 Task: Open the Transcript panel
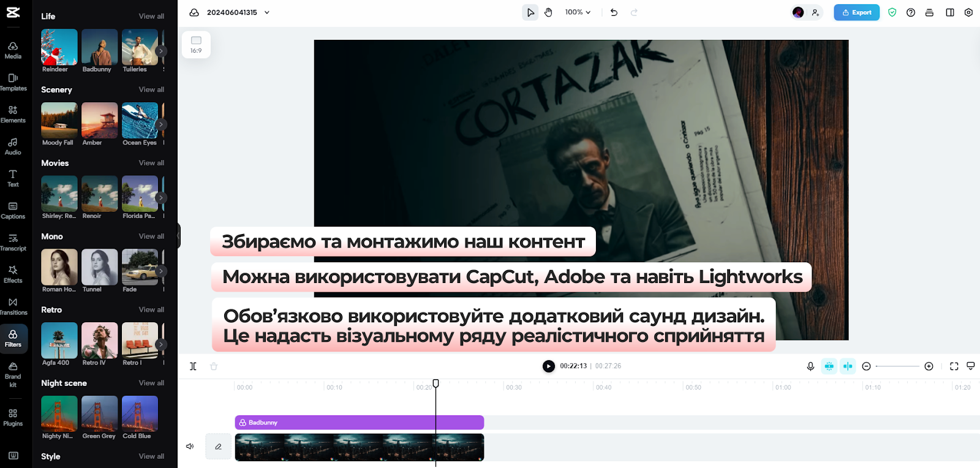click(x=13, y=243)
